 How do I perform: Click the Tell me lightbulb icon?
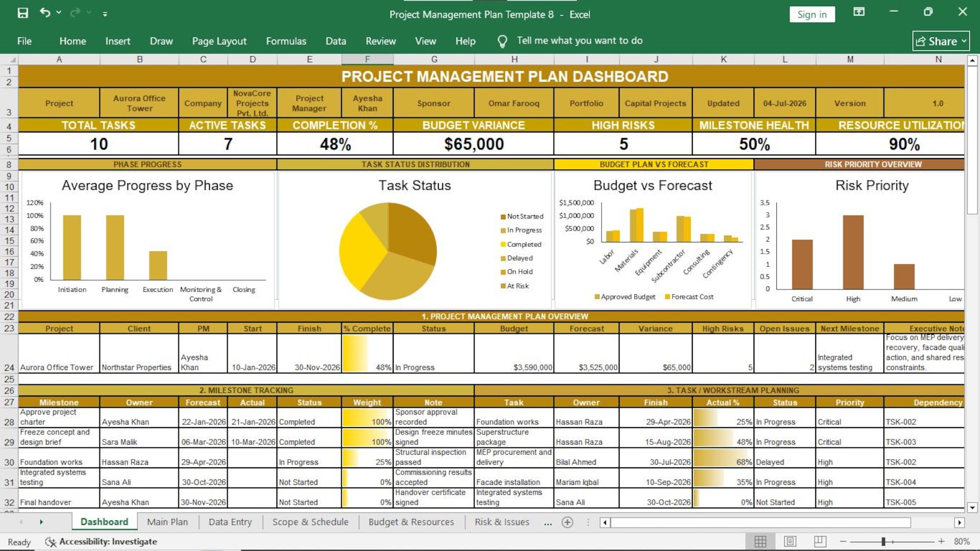pyautogui.click(x=502, y=41)
